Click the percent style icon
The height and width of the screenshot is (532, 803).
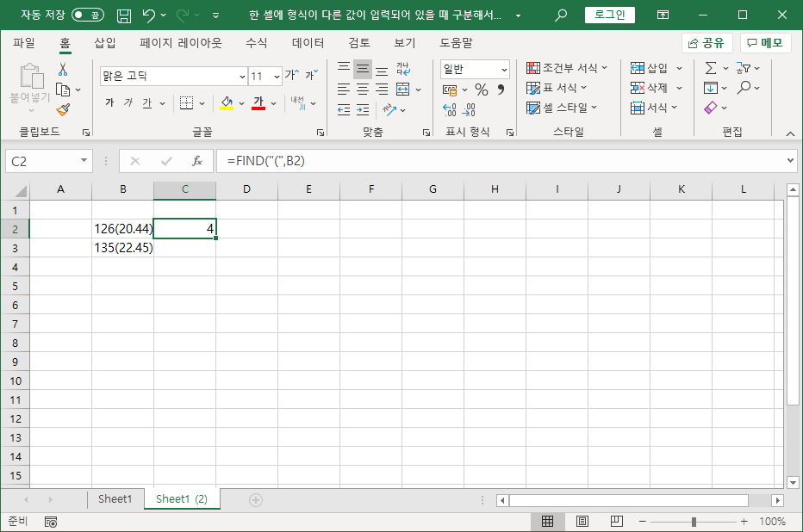pyautogui.click(x=482, y=90)
